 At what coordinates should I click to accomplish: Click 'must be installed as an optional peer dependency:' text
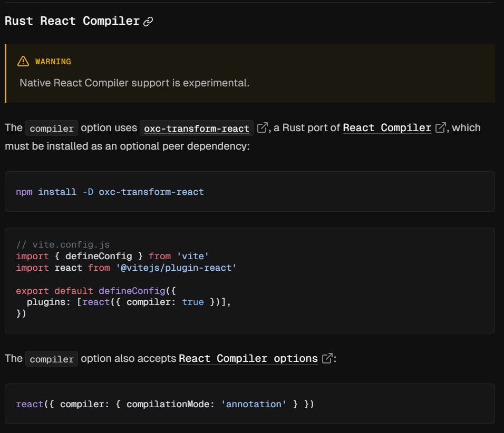pos(127,146)
